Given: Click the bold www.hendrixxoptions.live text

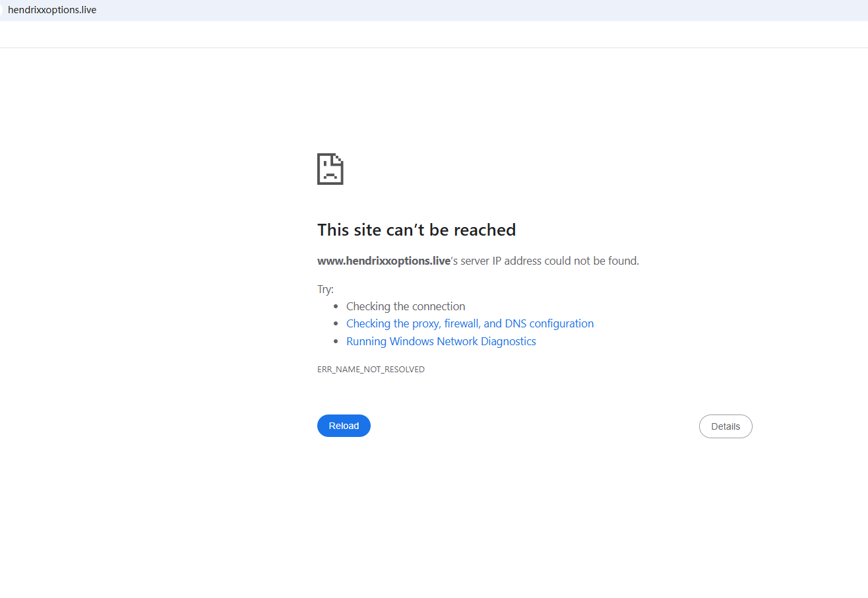Looking at the screenshot, I should 383,261.
